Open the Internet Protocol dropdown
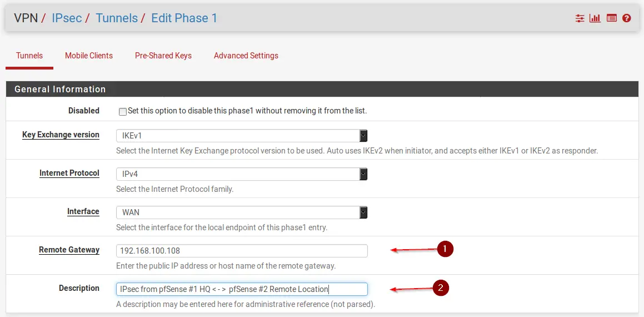The width and height of the screenshot is (644, 317). [242, 174]
